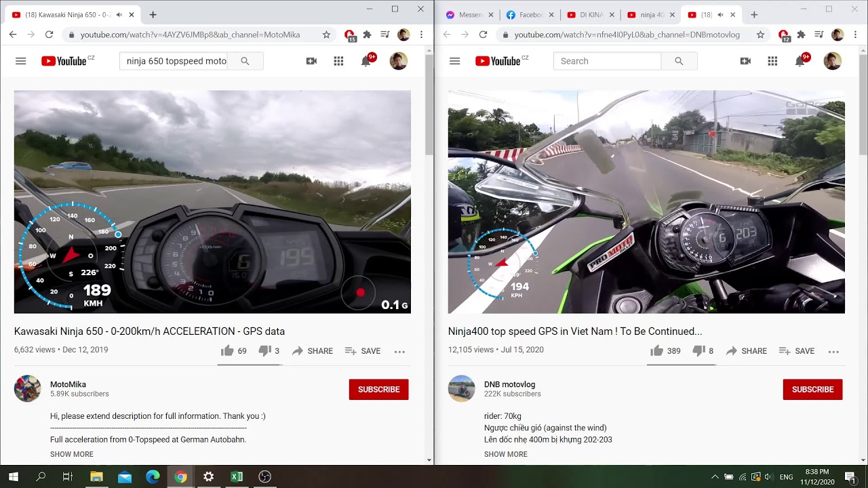Reload the right Chrome window page
This screenshot has height=488, width=868.
tap(483, 35)
